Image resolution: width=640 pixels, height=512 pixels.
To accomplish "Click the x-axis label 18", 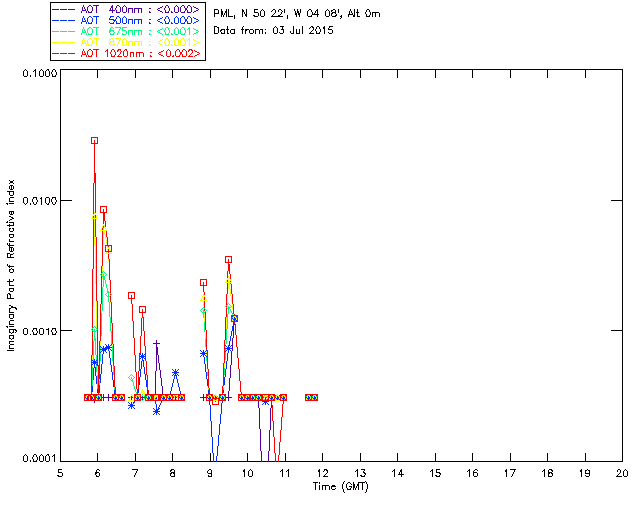I will pos(547,473).
